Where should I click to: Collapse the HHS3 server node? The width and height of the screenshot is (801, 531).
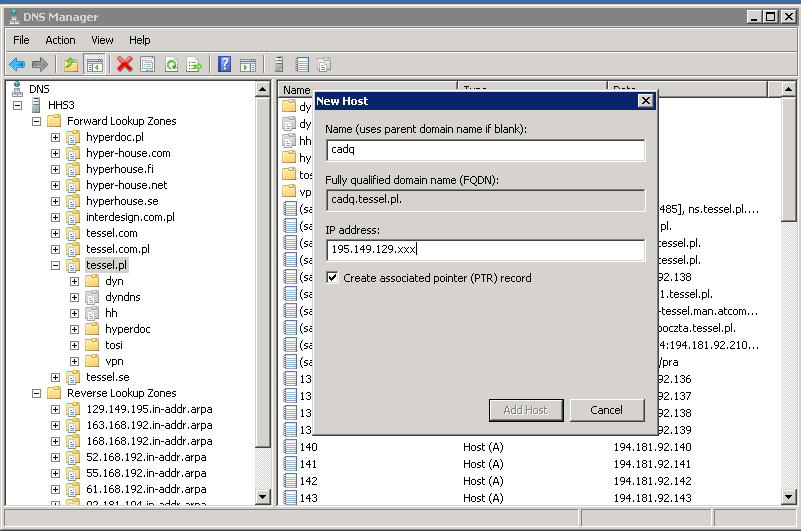click(x=17, y=105)
